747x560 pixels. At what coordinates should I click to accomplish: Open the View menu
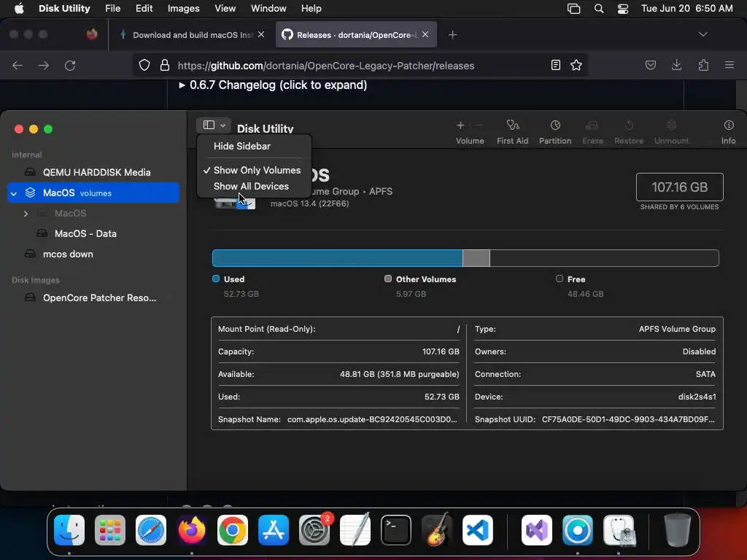coord(225,9)
